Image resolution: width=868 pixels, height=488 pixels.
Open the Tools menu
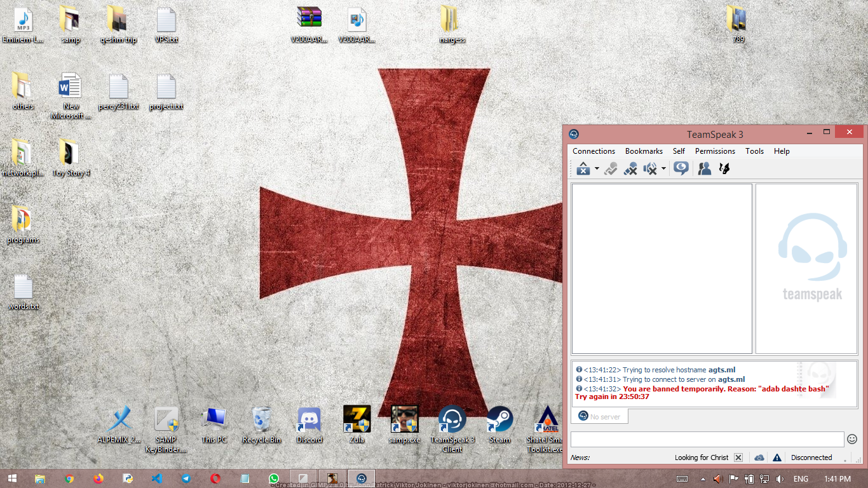754,151
